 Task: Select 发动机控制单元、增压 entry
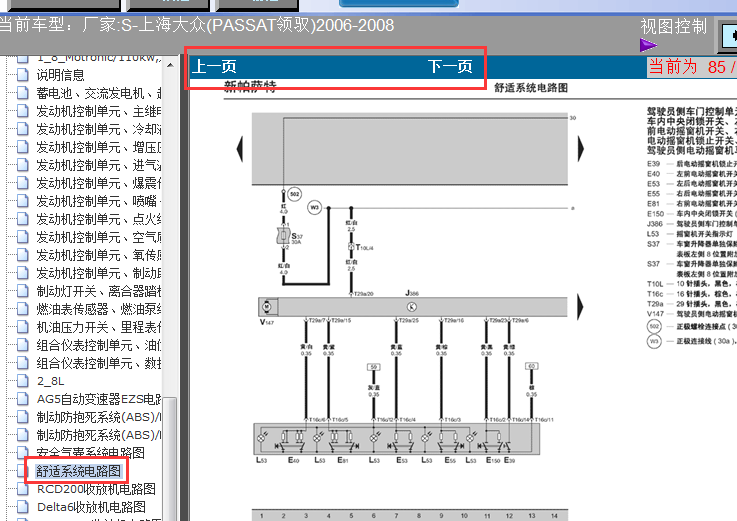point(99,147)
